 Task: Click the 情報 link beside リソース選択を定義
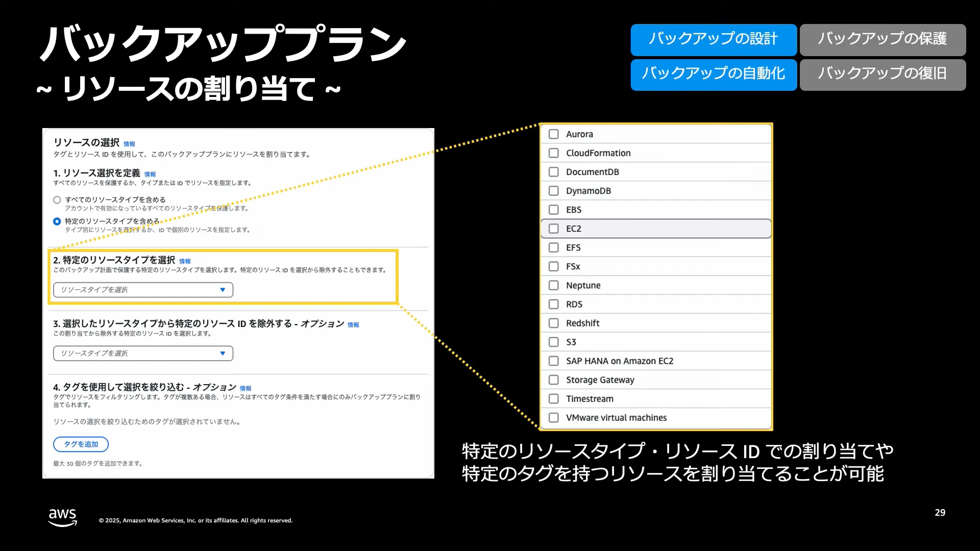pyautogui.click(x=150, y=174)
